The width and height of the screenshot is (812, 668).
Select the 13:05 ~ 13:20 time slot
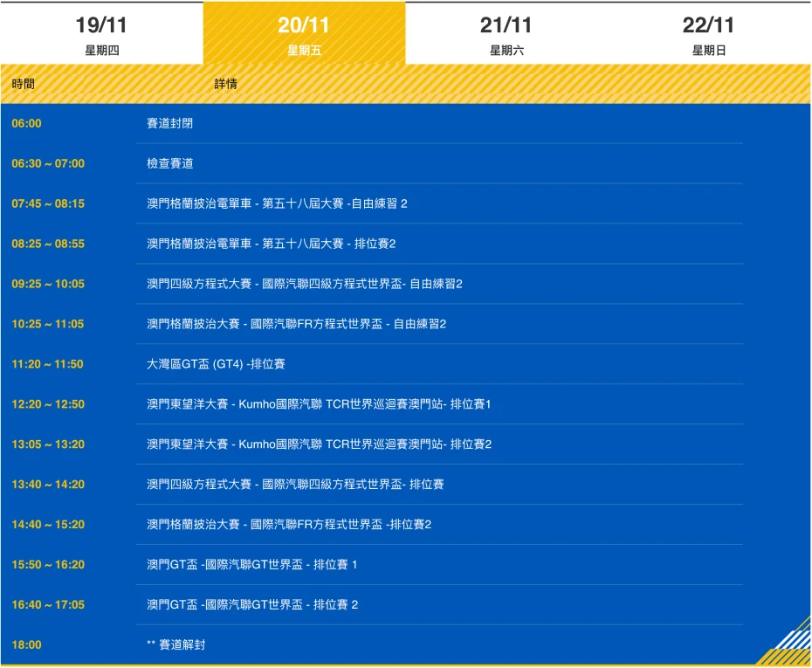48,444
